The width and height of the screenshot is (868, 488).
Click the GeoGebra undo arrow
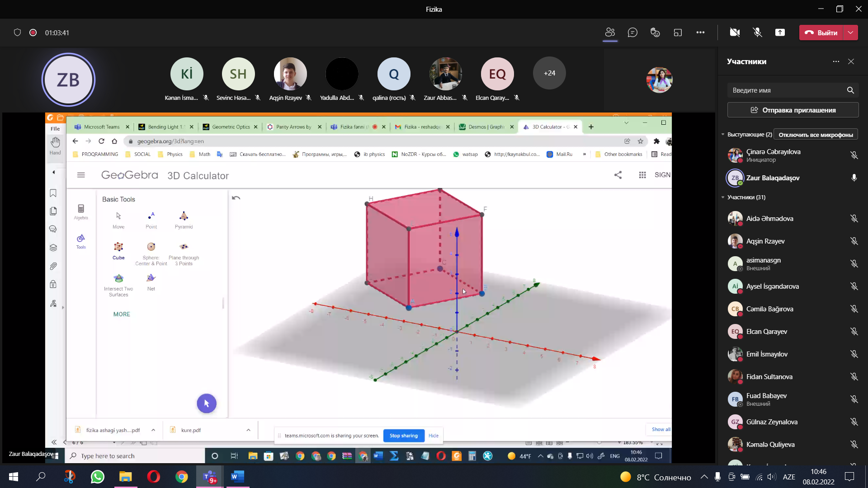pos(236,198)
